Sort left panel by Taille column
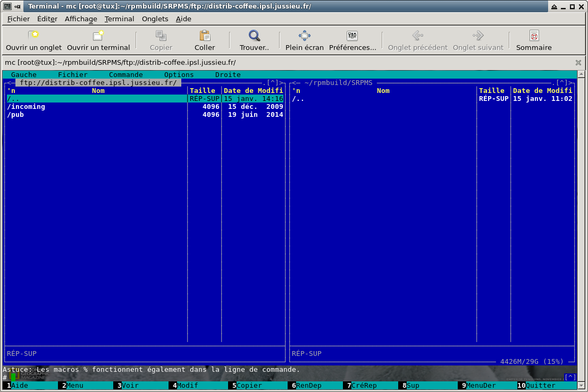 pyautogui.click(x=203, y=91)
